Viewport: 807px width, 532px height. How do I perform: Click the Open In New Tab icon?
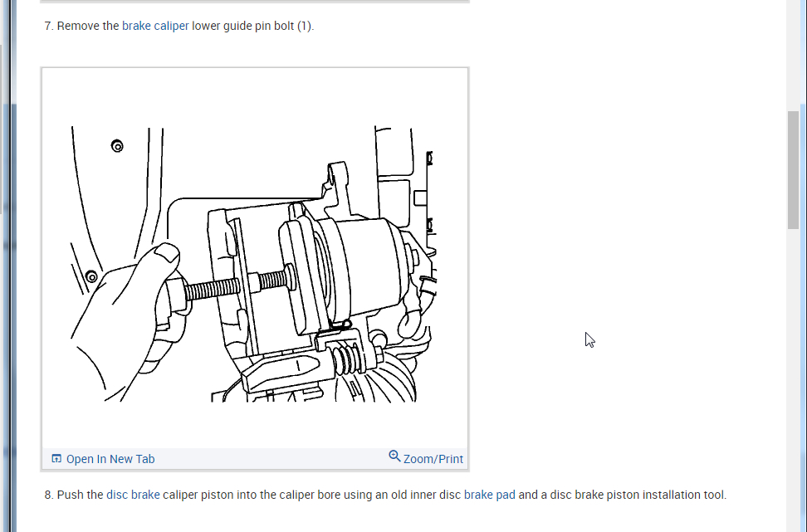tap(56, 458)
